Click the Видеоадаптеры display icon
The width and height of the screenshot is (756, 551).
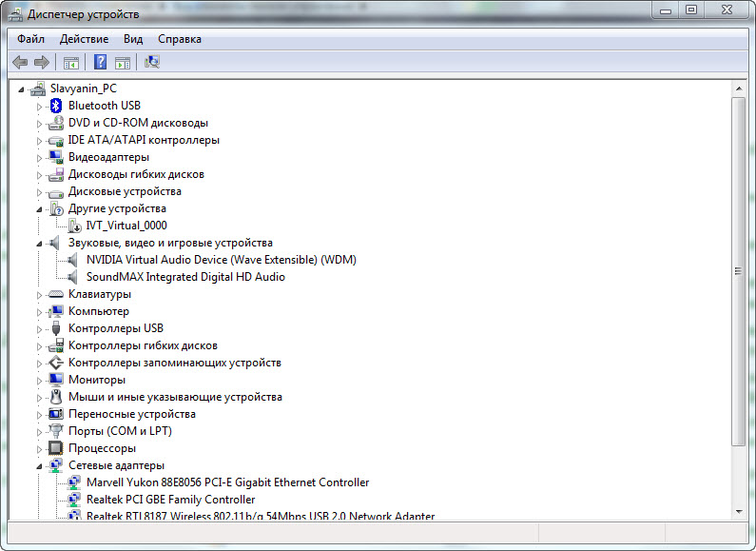[56, 157]
